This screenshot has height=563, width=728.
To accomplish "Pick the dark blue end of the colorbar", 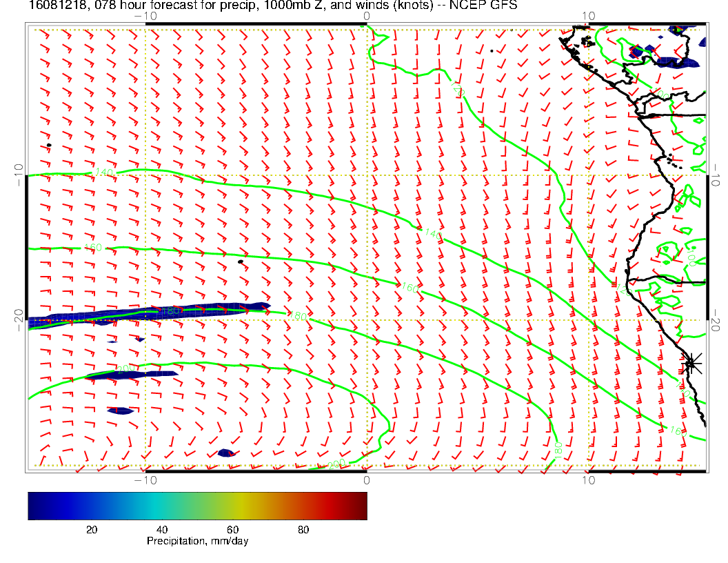I will pyautogui.click(x=34, y=506).
